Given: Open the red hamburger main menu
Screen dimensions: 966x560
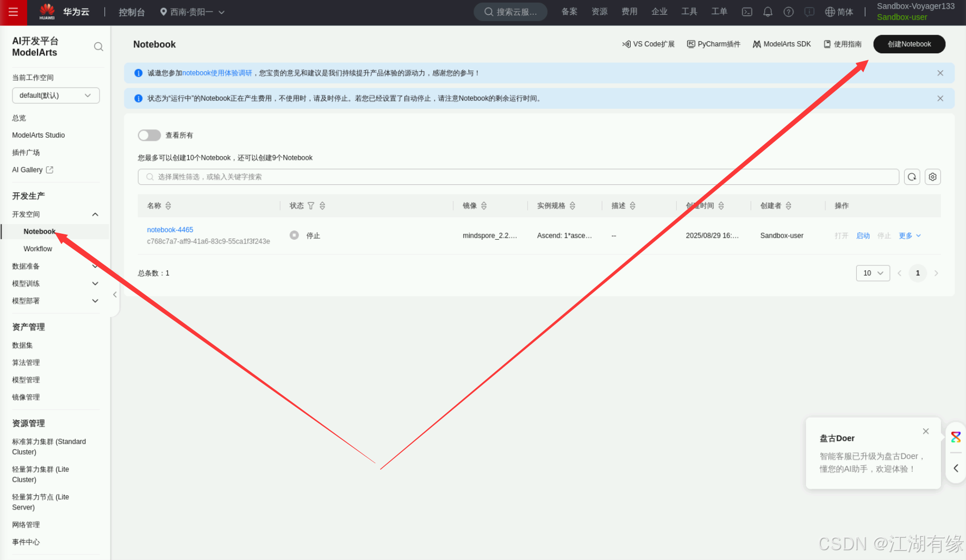Looking at the screenshot, I should [x=13, y=12].
